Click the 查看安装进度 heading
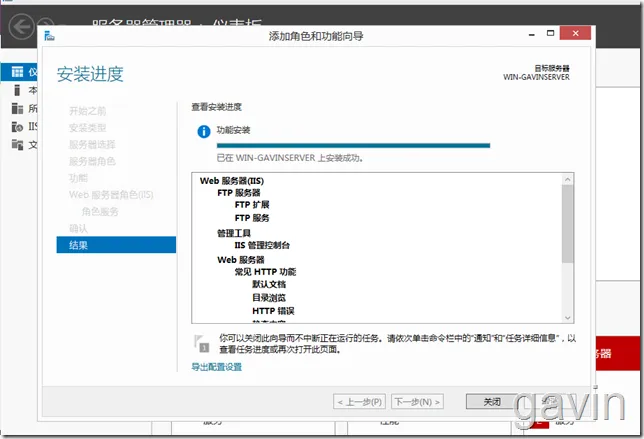The image size is (644, 439). tap(216, 107)
